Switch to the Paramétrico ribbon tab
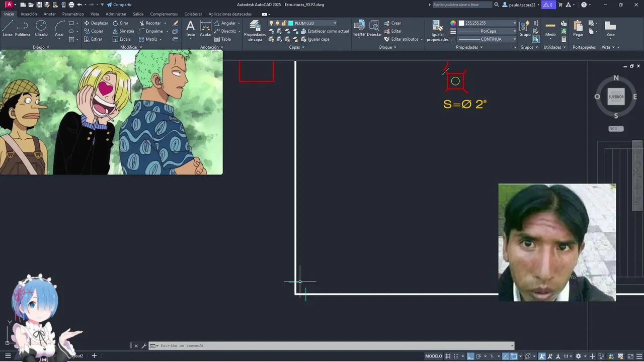This screenshot has width=644, height=362. pyautogui.click(x=73, y=14)
